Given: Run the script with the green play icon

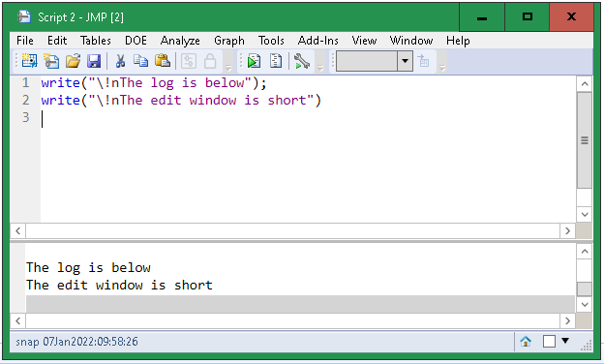Looking at the screenshot, I should [x=254, y=61].
